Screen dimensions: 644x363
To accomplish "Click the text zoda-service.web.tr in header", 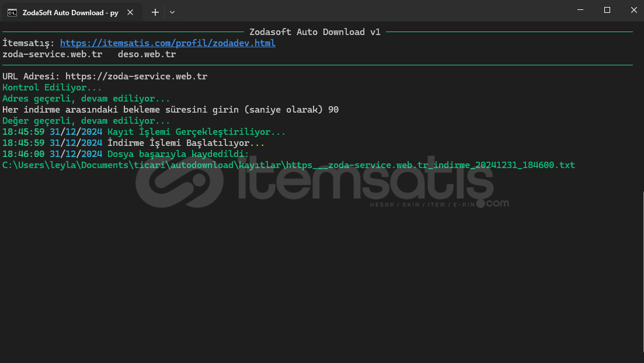I will click(52, 54).
